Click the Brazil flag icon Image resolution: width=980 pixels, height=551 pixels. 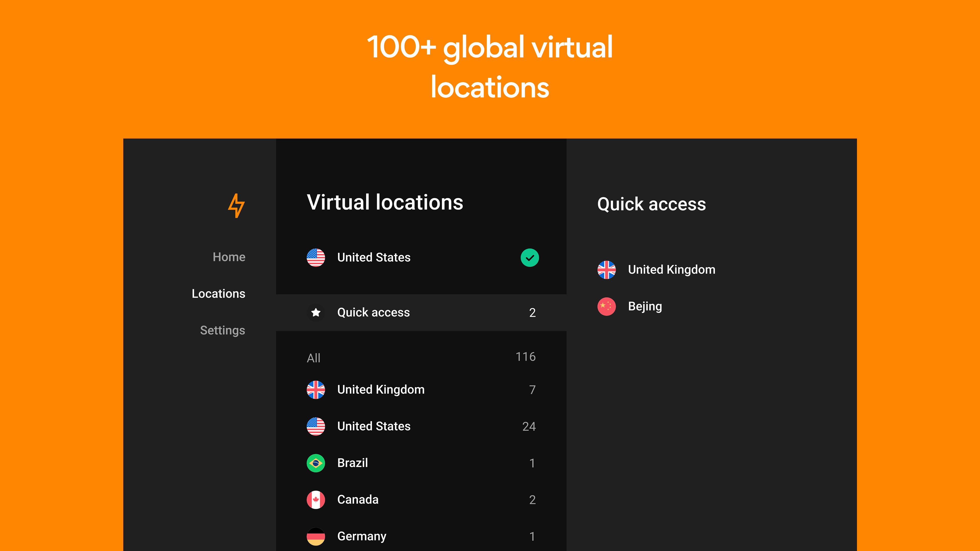pyautogui.click(x=316, y=463)
